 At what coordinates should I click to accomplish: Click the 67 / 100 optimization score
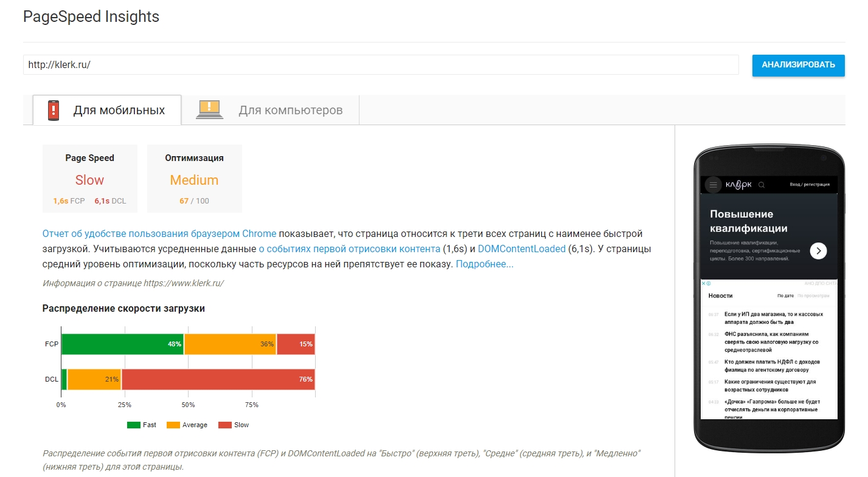(x=194, y=201)
